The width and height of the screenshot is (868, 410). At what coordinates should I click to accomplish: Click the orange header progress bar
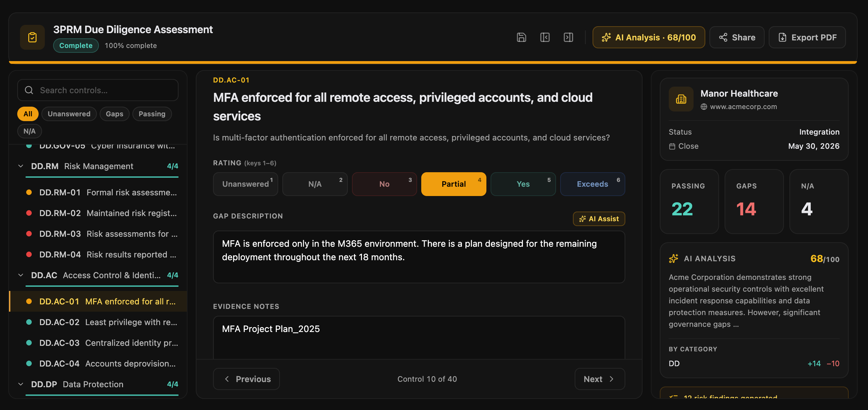click(x=433, y=62)
